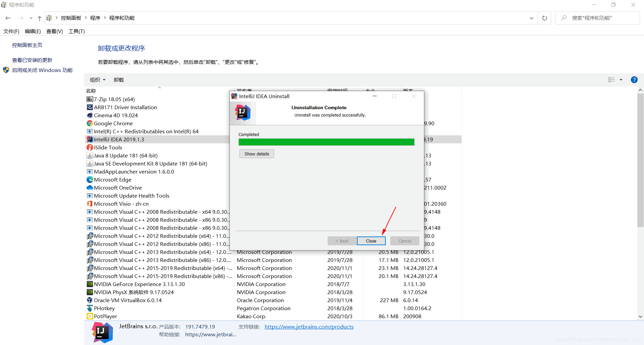Open 启用或关闭 Windows 功能 link
The width and height of the screenshot is (644, 345).
tap(42, 70)
